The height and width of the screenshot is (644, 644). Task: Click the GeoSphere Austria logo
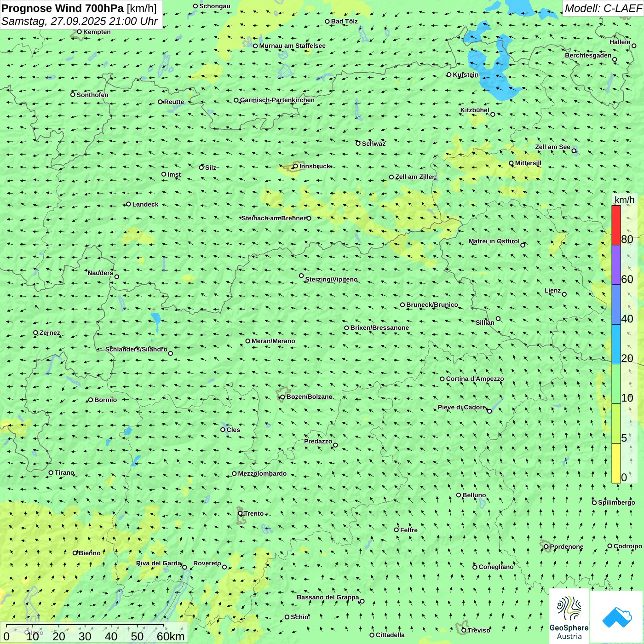tap(569, 616)
